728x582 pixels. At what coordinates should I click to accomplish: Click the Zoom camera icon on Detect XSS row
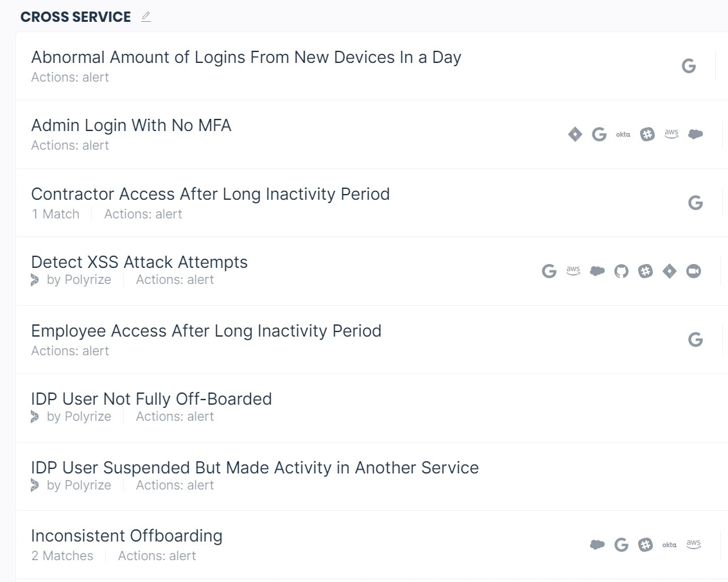(693, 270)
